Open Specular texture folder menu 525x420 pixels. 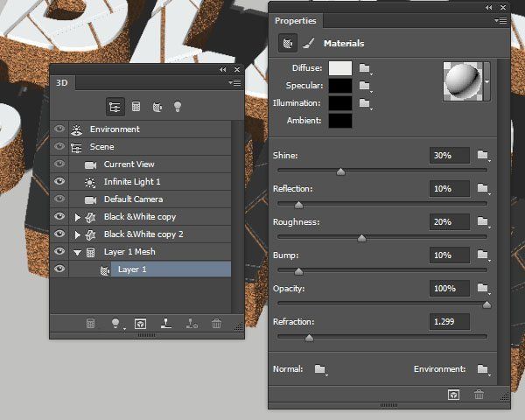point(365,86)
